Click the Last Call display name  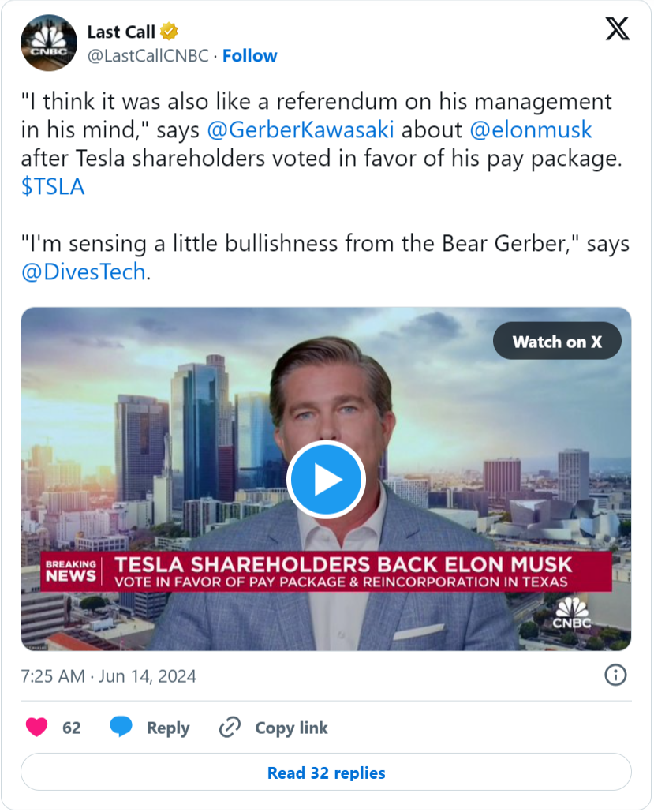[x=121, y=32]
